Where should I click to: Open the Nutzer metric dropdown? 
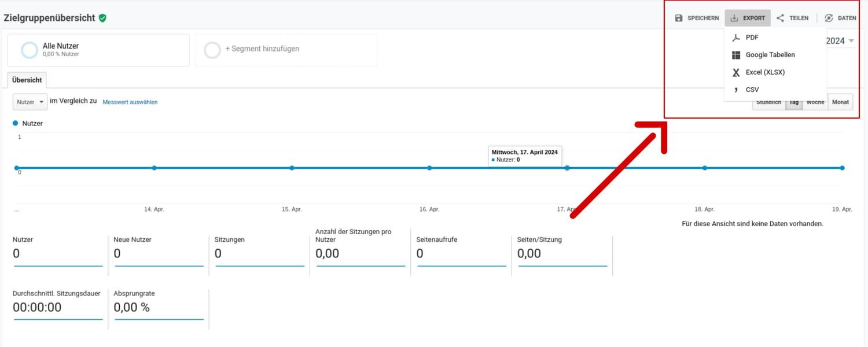point(30,102)
